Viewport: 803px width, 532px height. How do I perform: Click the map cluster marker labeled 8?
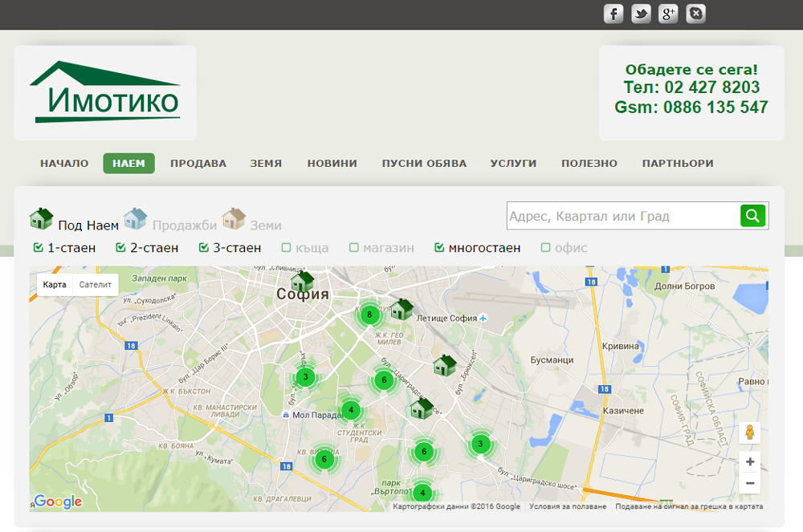(x=369, y=315)
